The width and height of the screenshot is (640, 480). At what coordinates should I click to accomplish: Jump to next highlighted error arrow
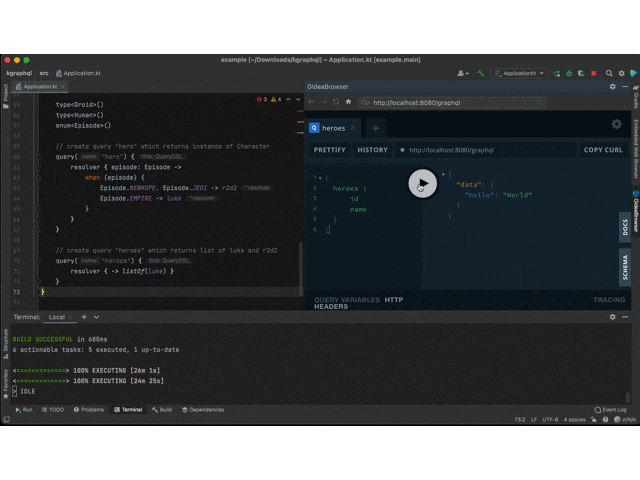coord(298,99)
